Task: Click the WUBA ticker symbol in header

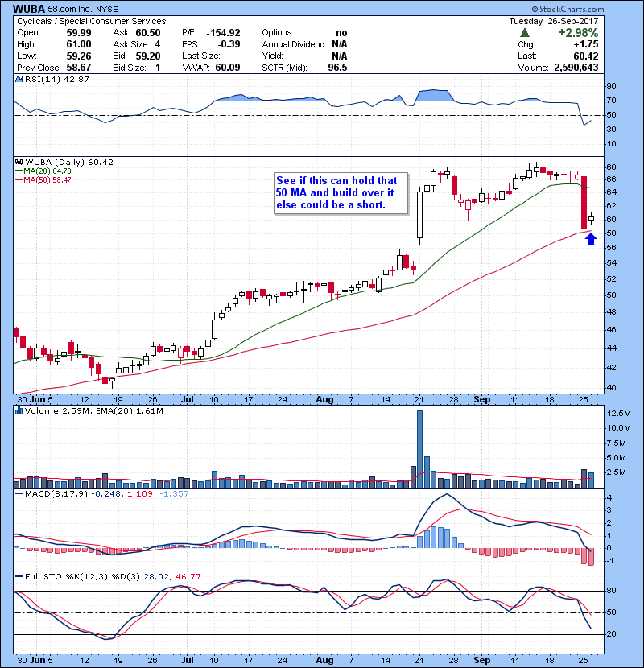Action: [x=28, y=9]
